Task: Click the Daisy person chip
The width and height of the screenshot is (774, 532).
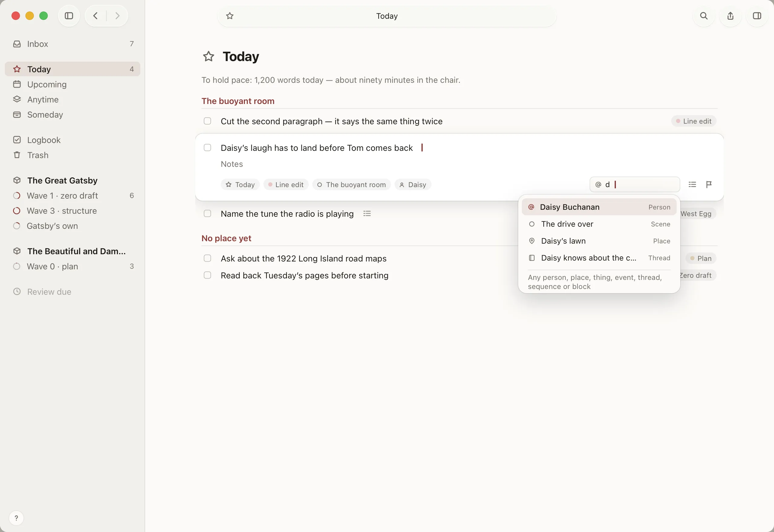Action: 413,185
